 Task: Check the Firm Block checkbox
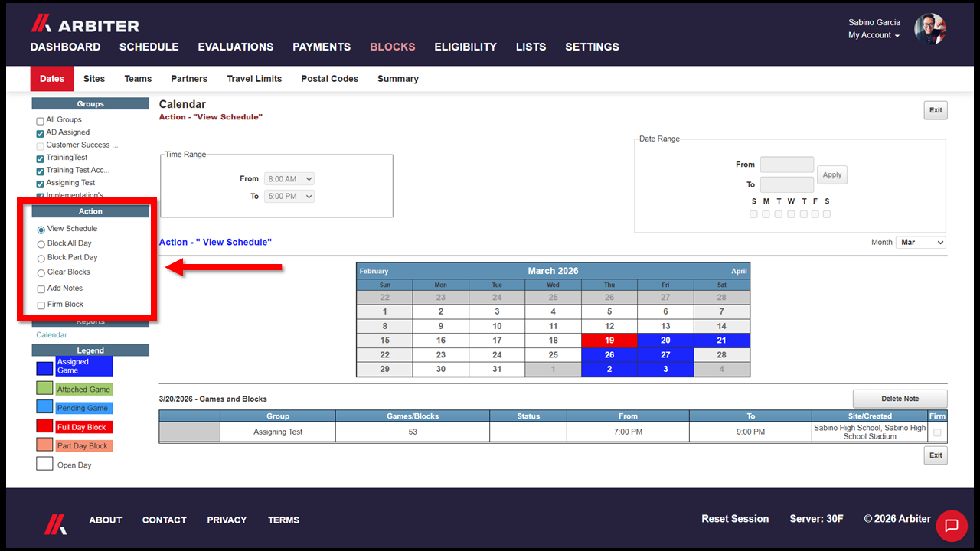click(41, 305)
